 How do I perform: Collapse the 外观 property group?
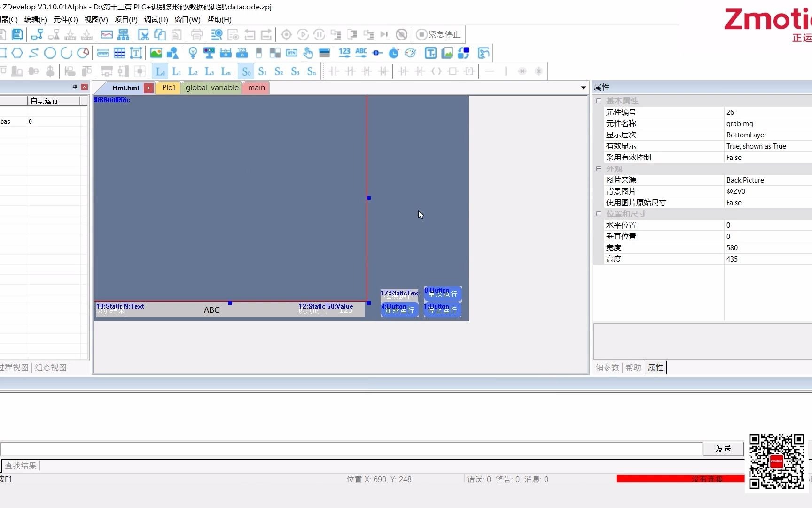click(x=599, y=168)
